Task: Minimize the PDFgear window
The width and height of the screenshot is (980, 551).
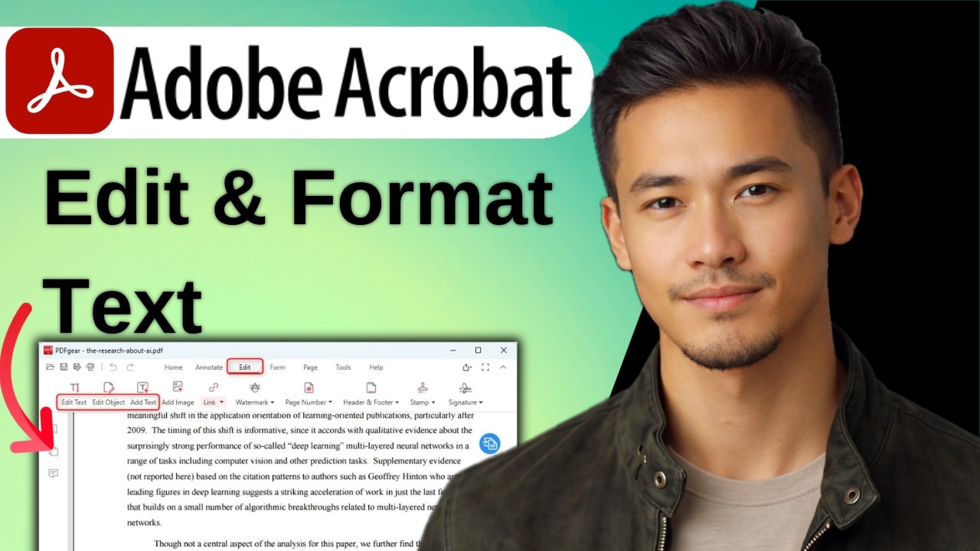Action: [x=452, y=350]
